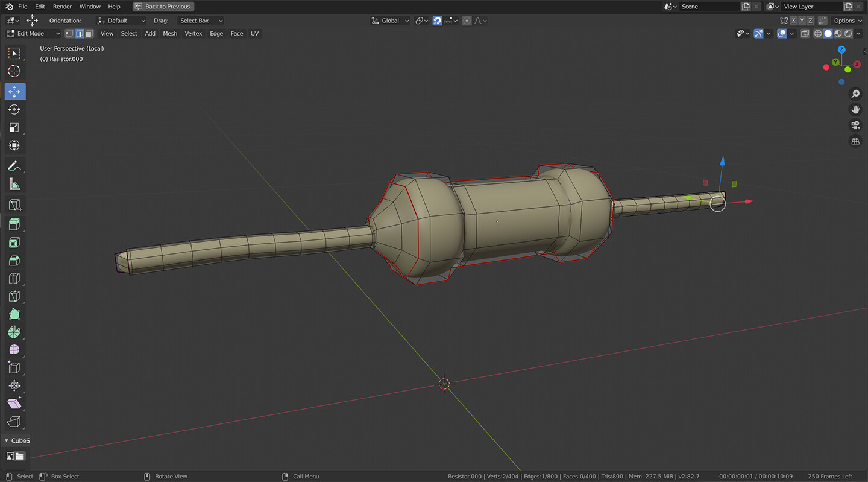This screenshot has height=482, width=868.
Task: Click the Scene name field
Action: pos(708,7)
